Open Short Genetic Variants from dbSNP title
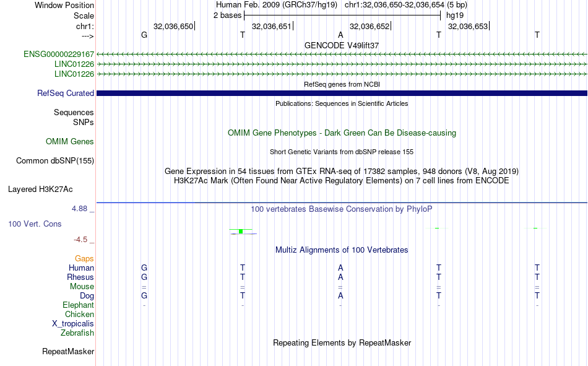Image resolution: width=588 pixels, height=366 pixels. tap(342, 152)
